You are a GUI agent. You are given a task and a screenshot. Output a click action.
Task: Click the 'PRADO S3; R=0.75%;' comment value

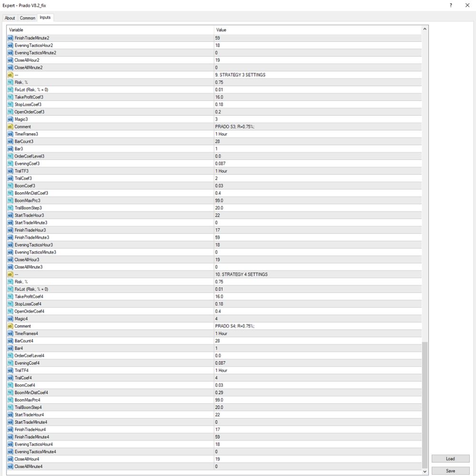[x=235, y=127]
